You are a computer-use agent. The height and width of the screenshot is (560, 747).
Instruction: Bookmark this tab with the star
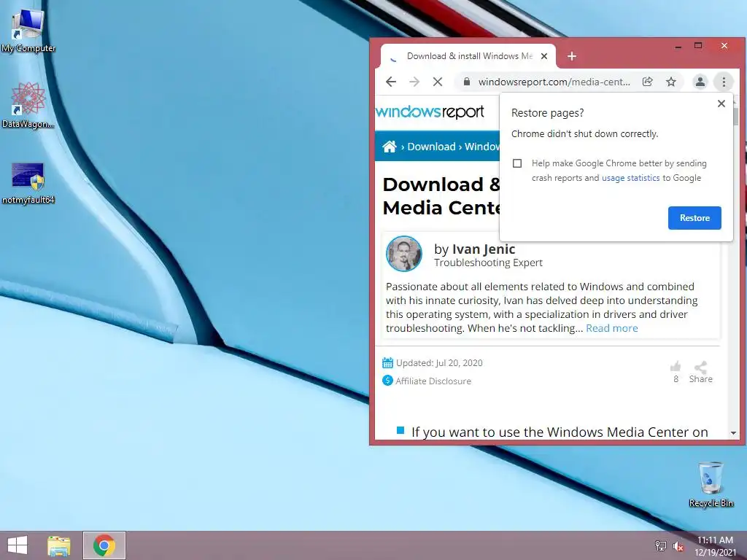pos(671,82)
